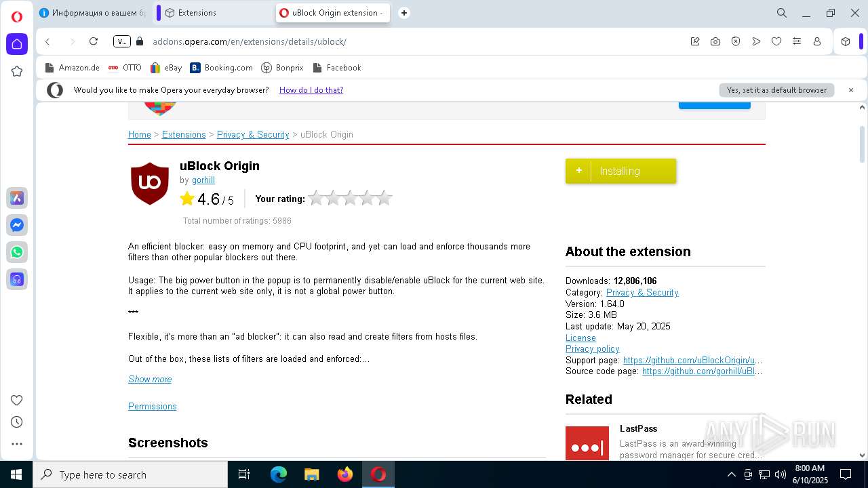The height and width of the screenshot is (488, 868).
Task: Open the profile account icon
Action: pos(817,41)
